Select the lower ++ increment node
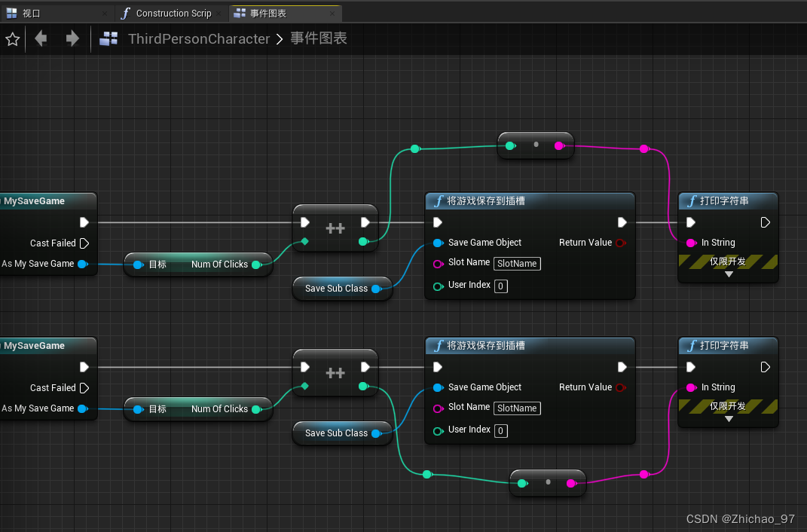Viewport: 807px width, 532px height. coord(335,373)
